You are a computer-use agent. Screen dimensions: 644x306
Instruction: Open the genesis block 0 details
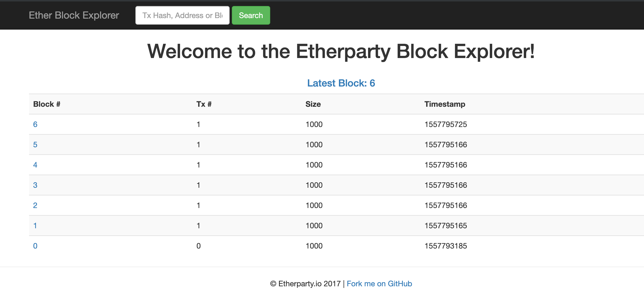click(x=35, y=246)
